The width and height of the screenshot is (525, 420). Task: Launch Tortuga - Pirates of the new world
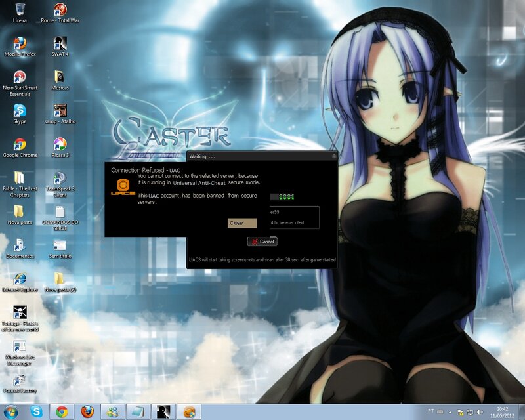coord(20,319)
